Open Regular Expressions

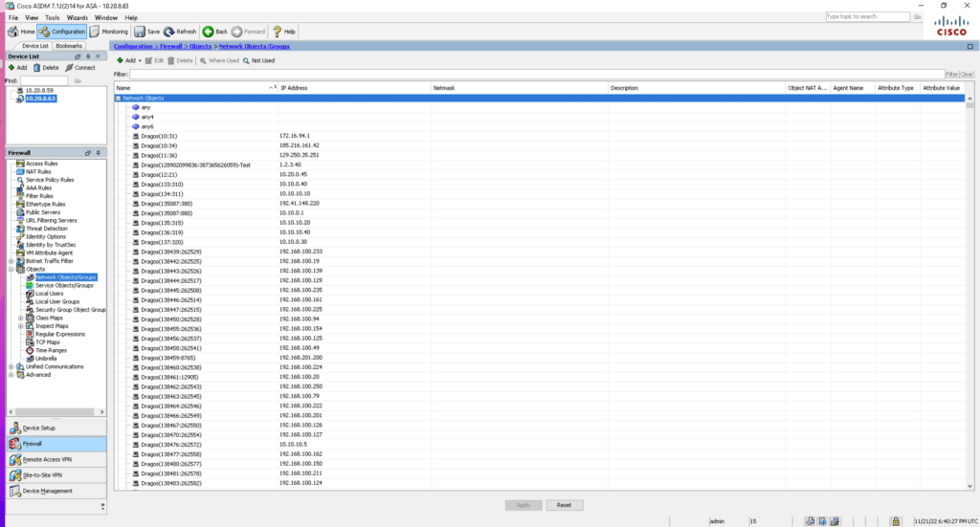[60, 334]
